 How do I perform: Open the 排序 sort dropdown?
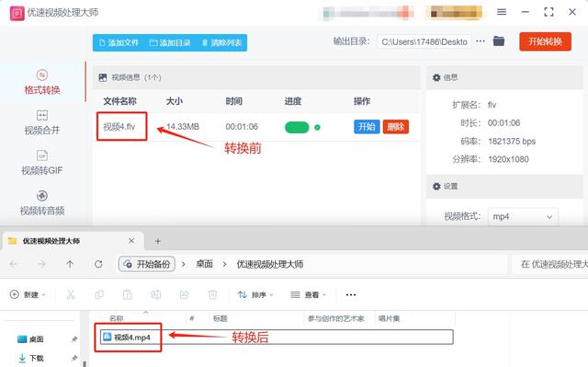(255, 295)
